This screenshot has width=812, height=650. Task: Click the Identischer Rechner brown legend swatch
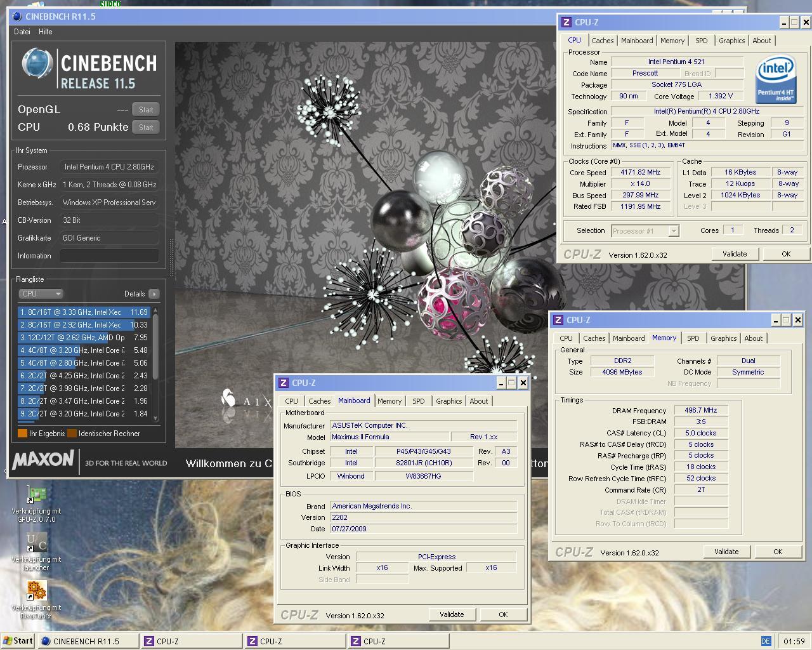tap(72, 434)
